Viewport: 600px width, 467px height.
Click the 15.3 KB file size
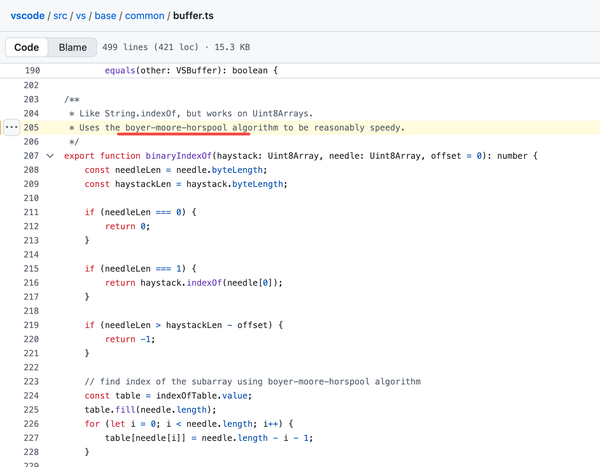tap(232, 47)
